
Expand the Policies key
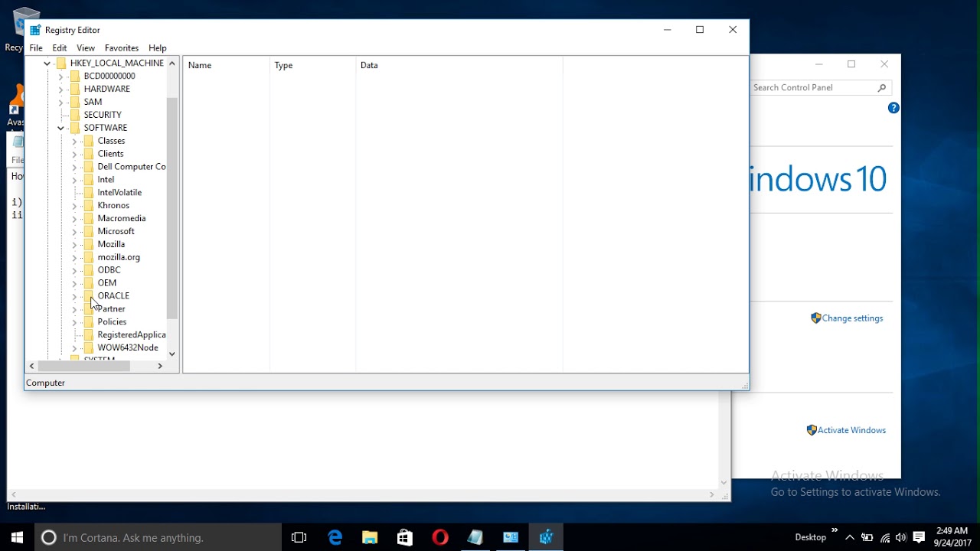click(x=74, y=322)
